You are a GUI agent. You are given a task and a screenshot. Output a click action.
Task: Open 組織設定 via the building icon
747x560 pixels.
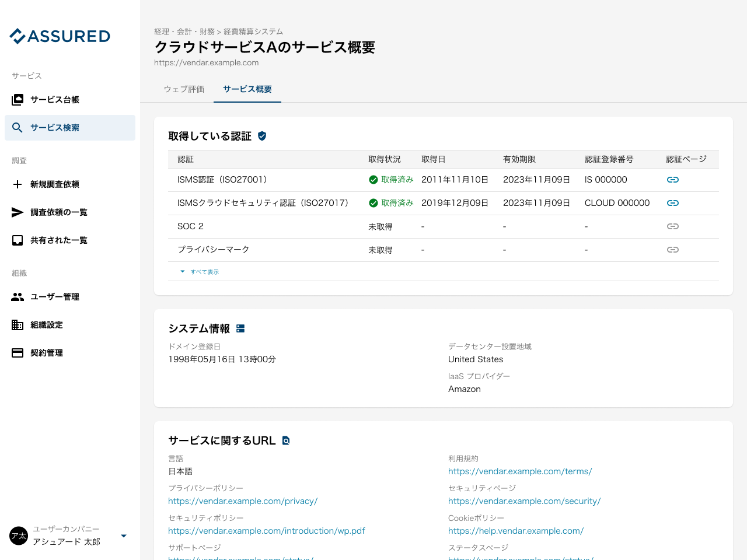pyautogui.click(x=17, y=324)
